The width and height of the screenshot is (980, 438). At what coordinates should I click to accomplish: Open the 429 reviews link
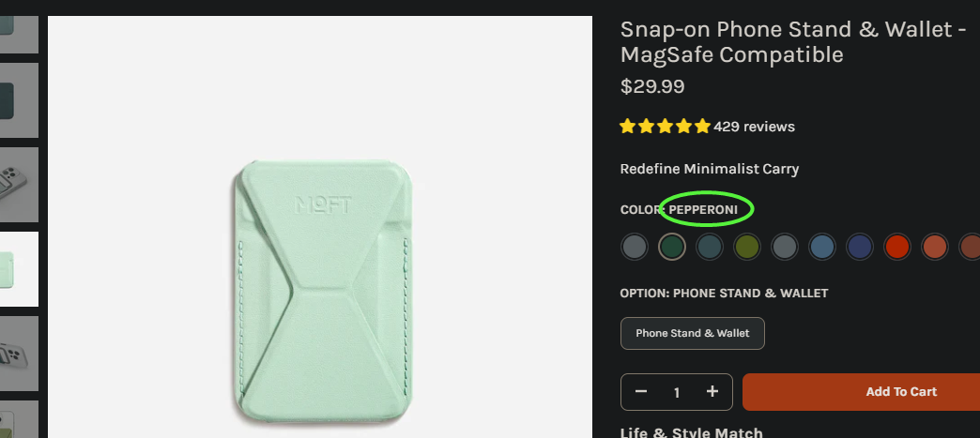754,127
